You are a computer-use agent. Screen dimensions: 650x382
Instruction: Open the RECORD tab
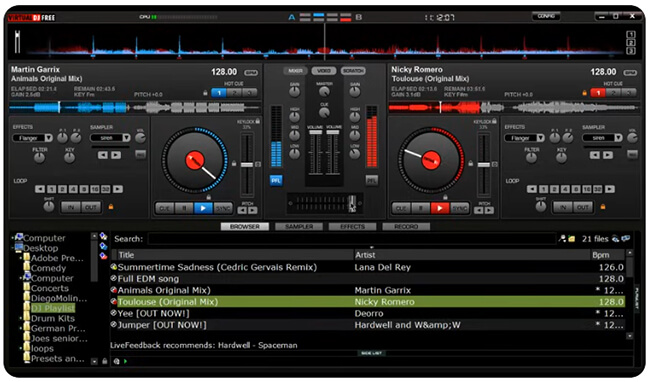pyautogui.click(x=406, y=227)
